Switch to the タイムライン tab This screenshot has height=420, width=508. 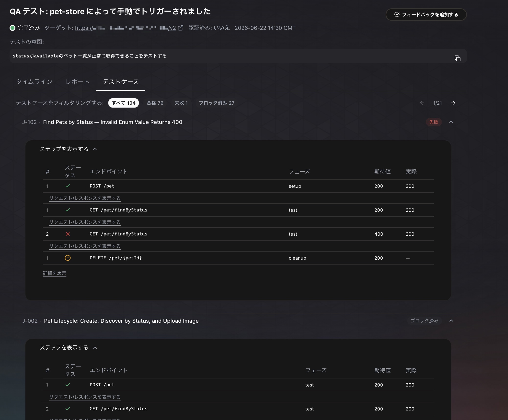34,82
